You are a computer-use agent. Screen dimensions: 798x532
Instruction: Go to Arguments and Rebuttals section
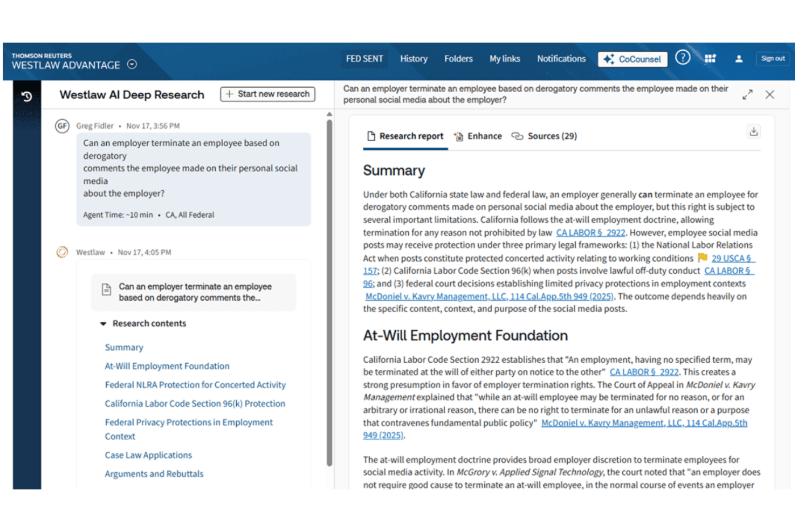click(x=154, y=474)
